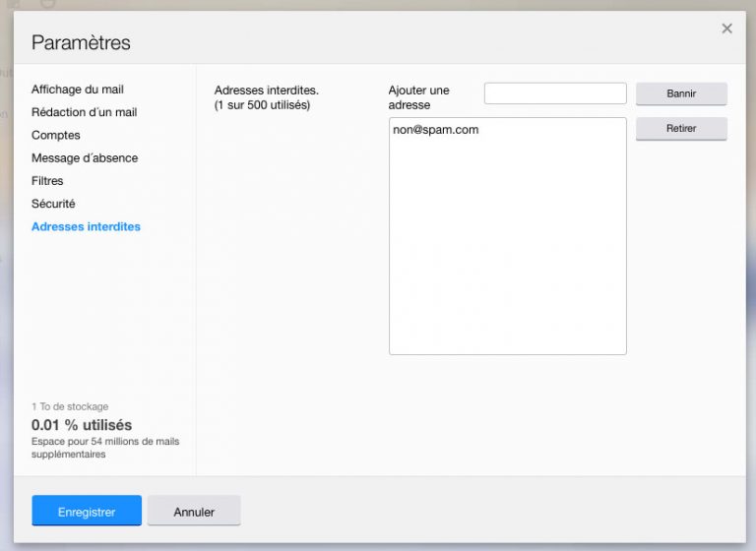Select Adresses interdites in the sidebar
The width and height of the screenshot is (756, 551).
86,226
